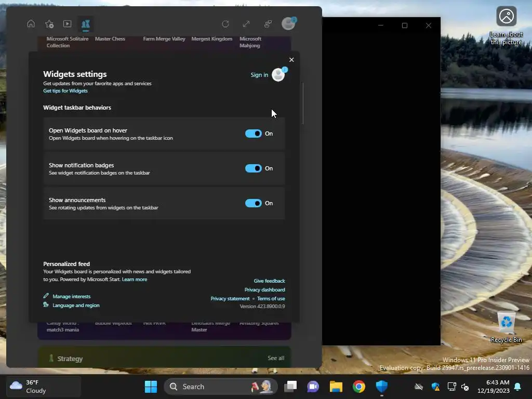Minimize the black background window

[381, 25]
